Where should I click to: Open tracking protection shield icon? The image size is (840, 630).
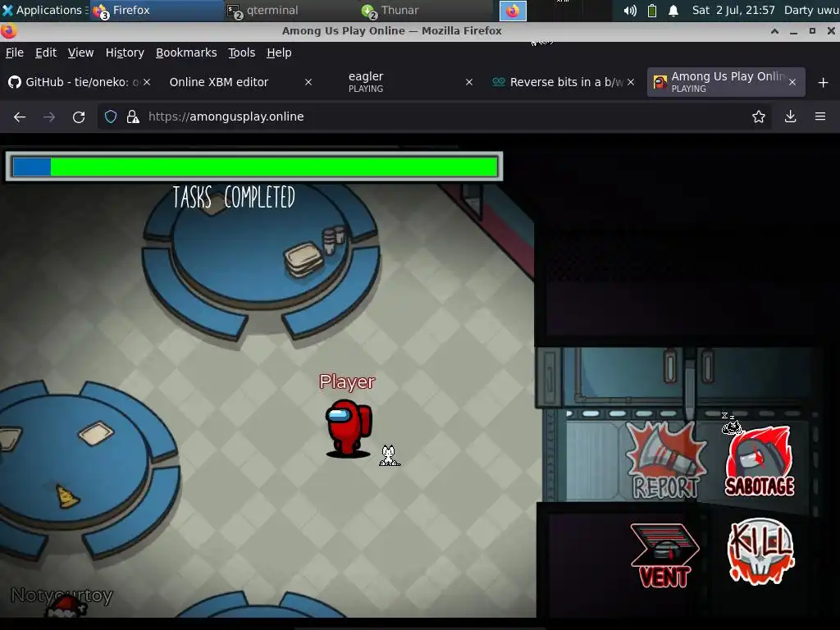[x=111, y=116]
